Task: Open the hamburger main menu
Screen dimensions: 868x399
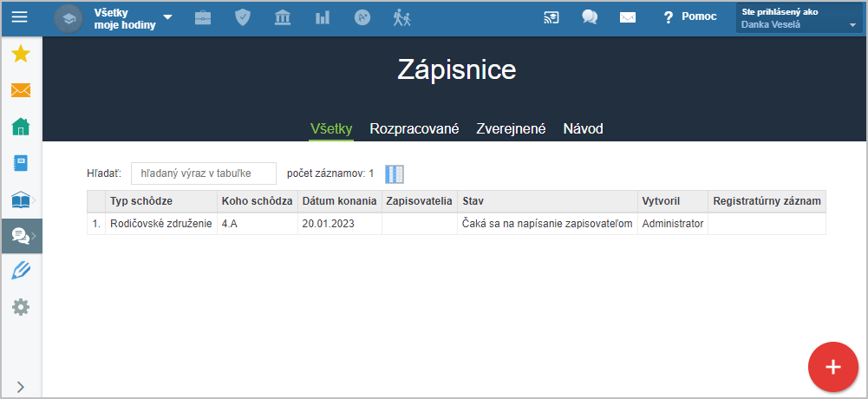Action: pyautogui.click(x=20, y=17)
